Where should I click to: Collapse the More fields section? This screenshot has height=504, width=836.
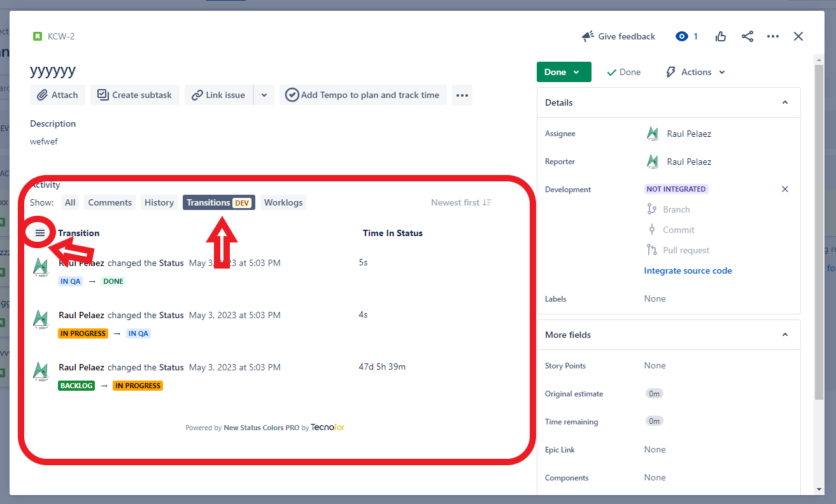(785, 335)
